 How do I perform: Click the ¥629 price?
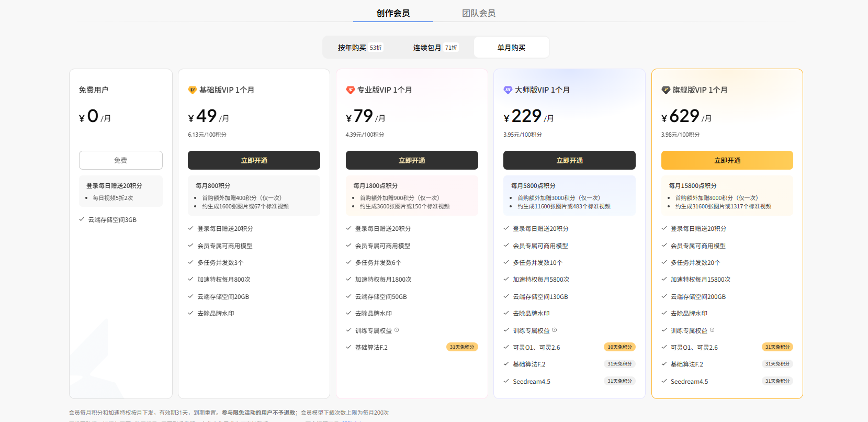681,116
